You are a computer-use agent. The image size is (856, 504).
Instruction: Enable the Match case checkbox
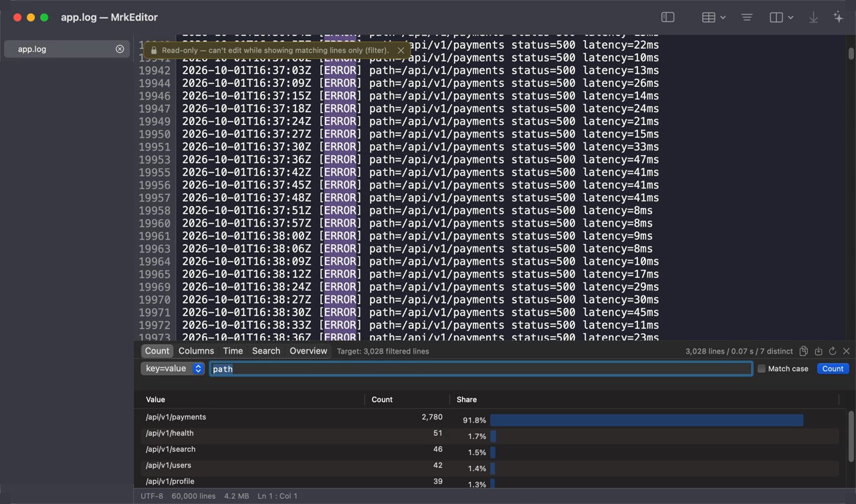point(761,369)
